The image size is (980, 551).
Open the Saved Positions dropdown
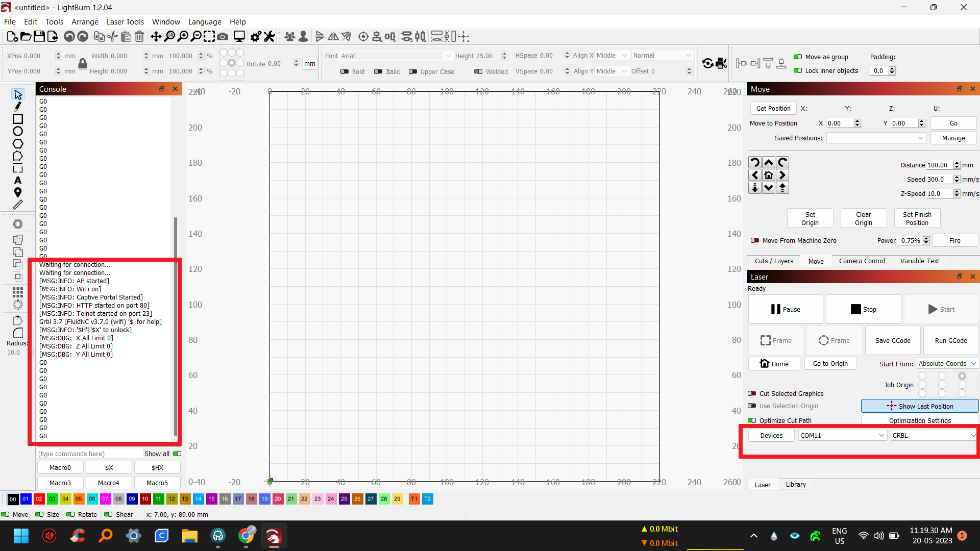coord(876,138)
